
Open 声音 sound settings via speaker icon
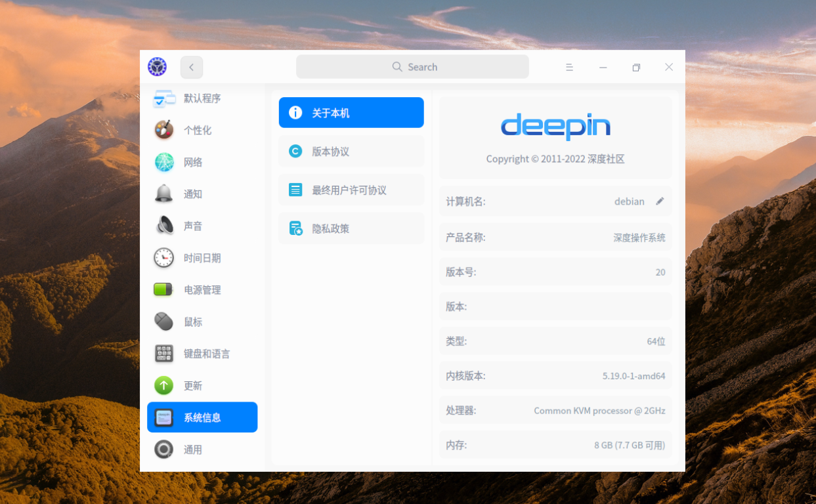(x=163, y=226)
